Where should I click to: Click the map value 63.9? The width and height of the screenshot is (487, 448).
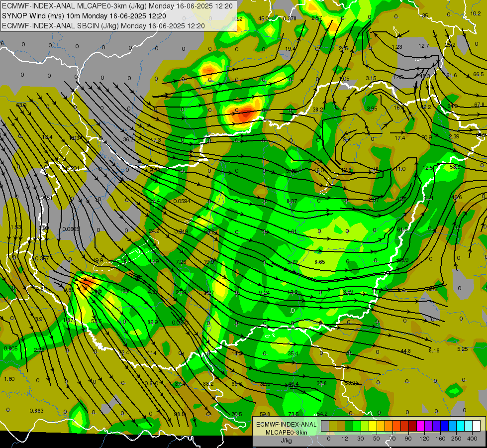coord(21,106)
